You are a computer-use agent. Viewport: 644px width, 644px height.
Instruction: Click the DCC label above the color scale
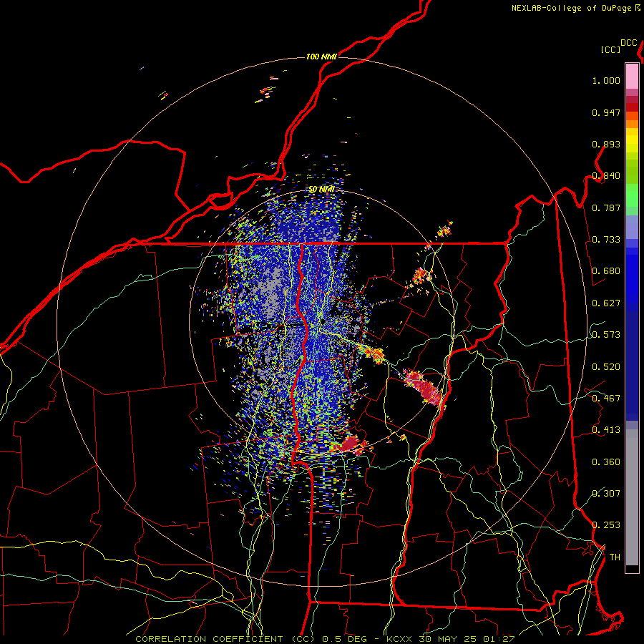629,43
